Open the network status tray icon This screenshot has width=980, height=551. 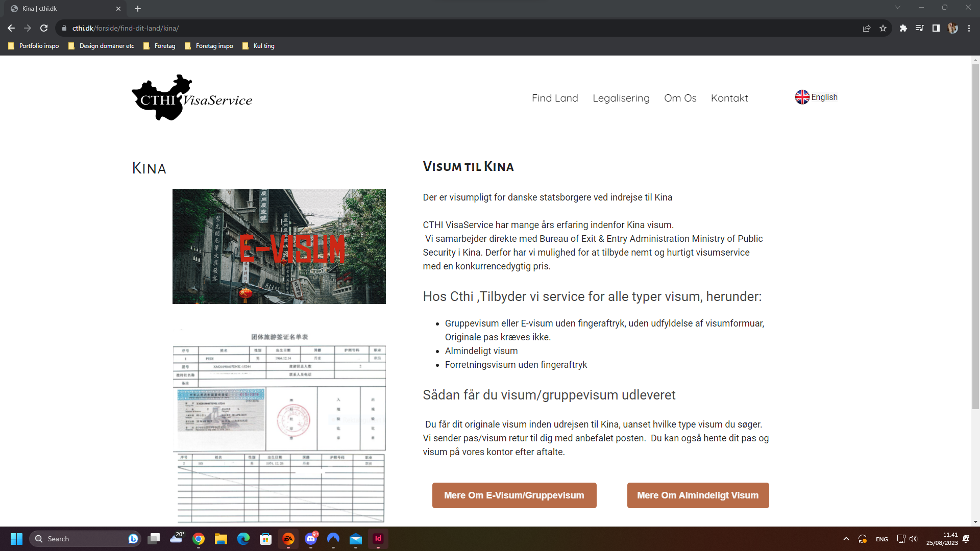pyautogui.click(x=901, y=539)
